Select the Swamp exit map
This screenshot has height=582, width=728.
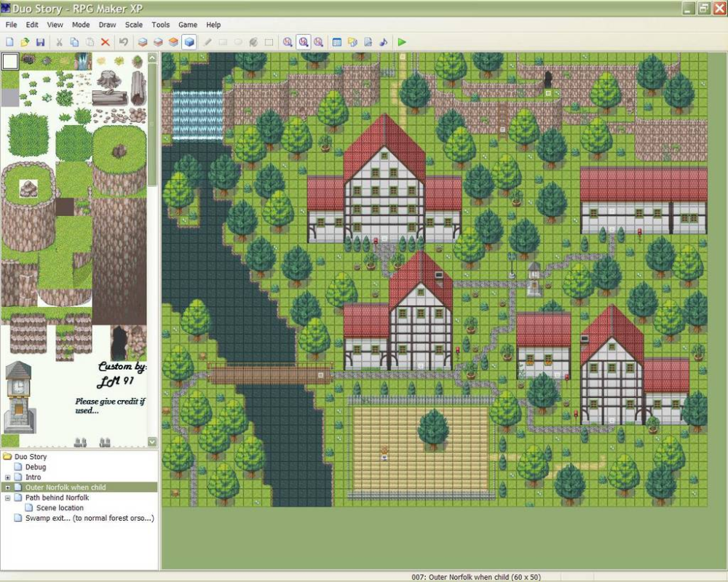[x=90, y=518]
